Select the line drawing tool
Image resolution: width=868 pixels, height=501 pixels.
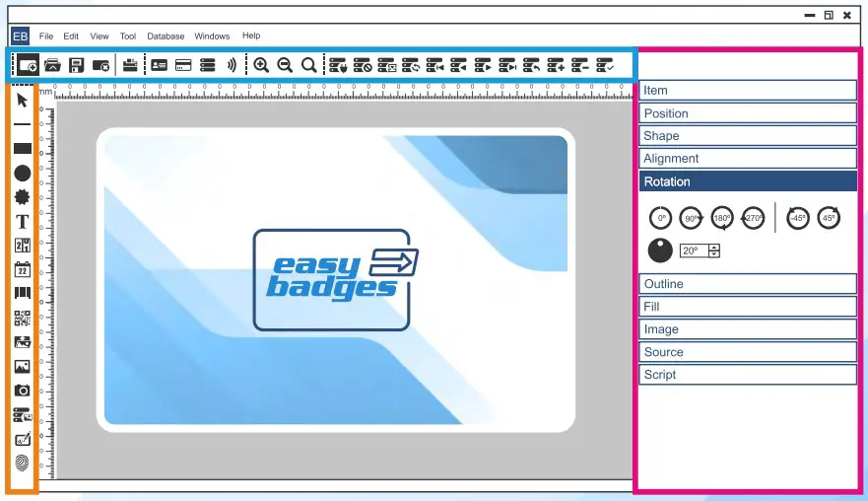[x=22, y=124]
